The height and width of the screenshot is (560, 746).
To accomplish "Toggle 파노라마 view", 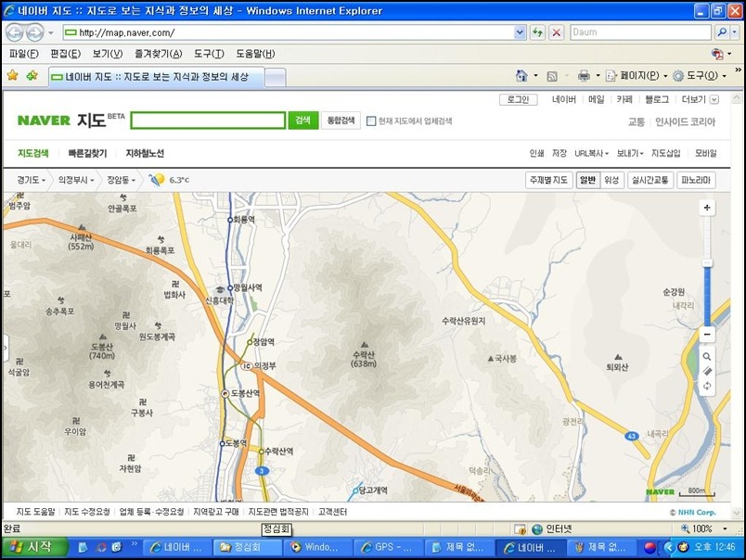I will point(696,180).
